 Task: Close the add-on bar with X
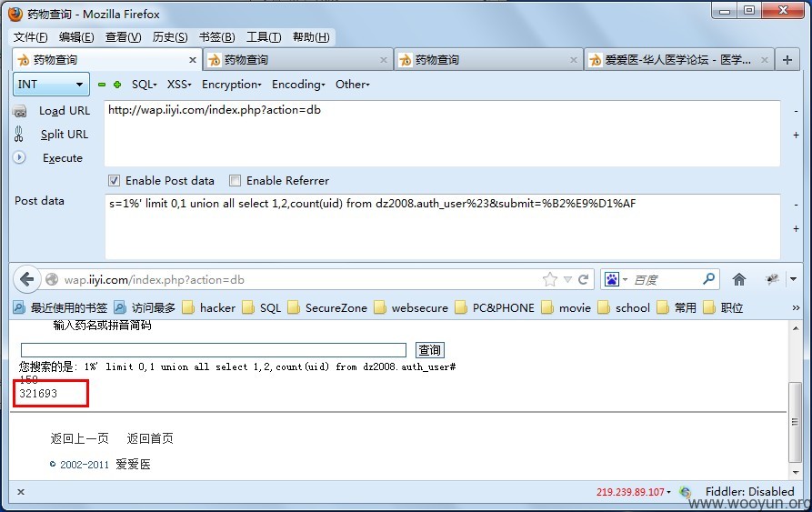pos(21,492)
